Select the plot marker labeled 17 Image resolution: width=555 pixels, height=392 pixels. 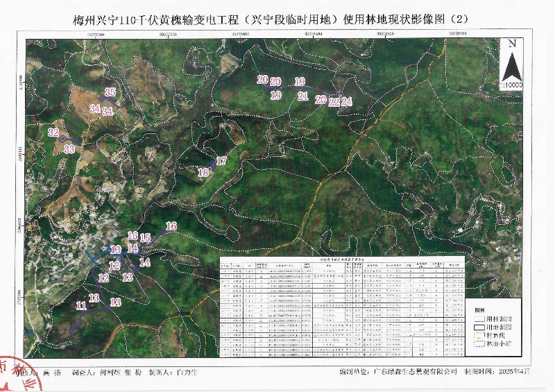(x=221, y=161)
